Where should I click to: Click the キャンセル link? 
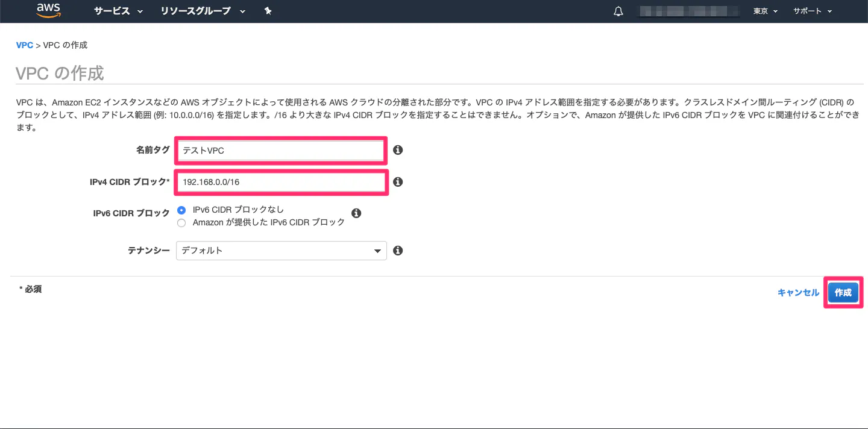[x=797, y=292]
